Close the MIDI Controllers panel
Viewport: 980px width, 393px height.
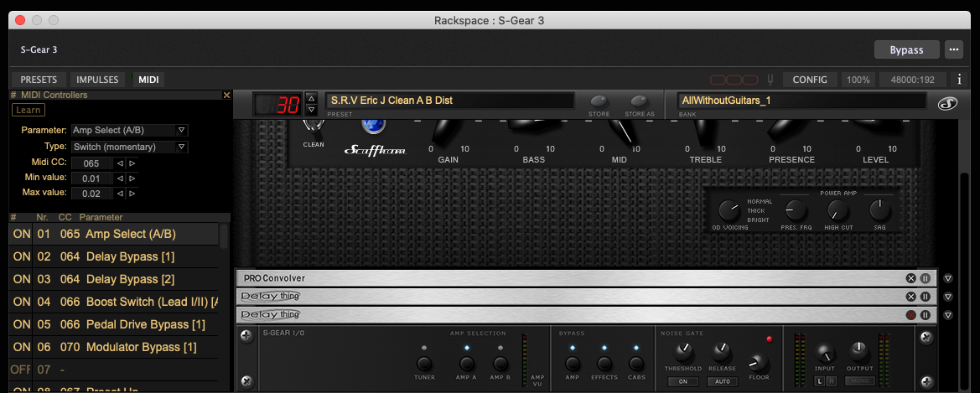point(226,96)
